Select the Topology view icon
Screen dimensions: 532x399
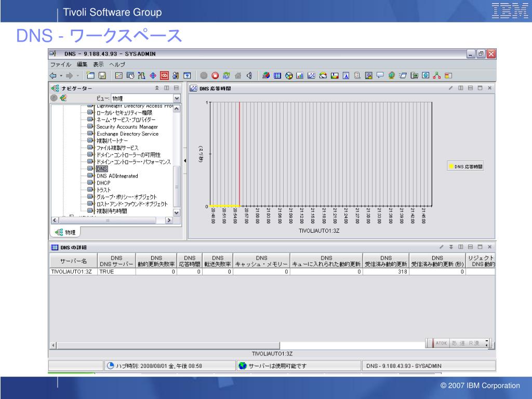point(437,75)
